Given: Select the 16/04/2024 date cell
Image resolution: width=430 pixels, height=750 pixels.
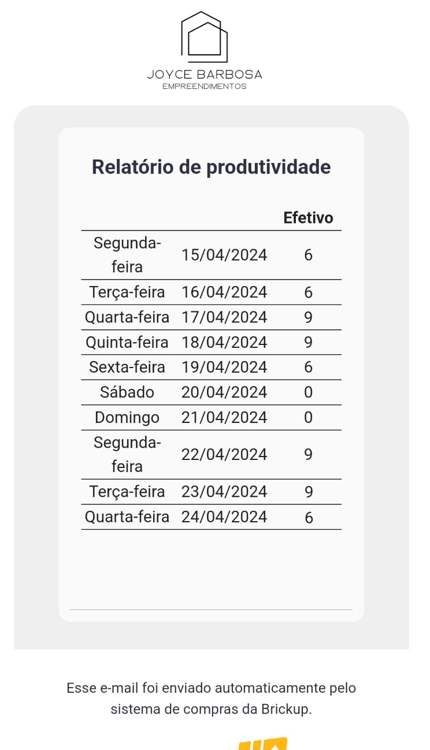Looking at the screenshot, I should coord(224,292).
